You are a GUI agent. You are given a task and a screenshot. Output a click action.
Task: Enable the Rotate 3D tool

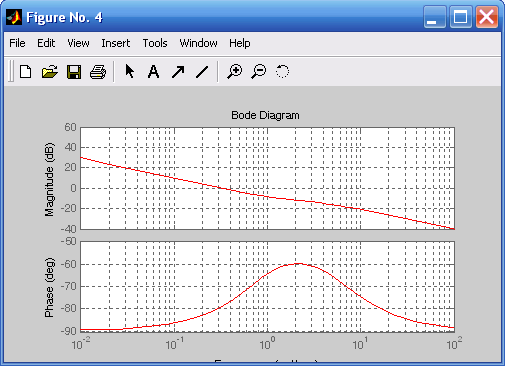(x=282, y=71)
